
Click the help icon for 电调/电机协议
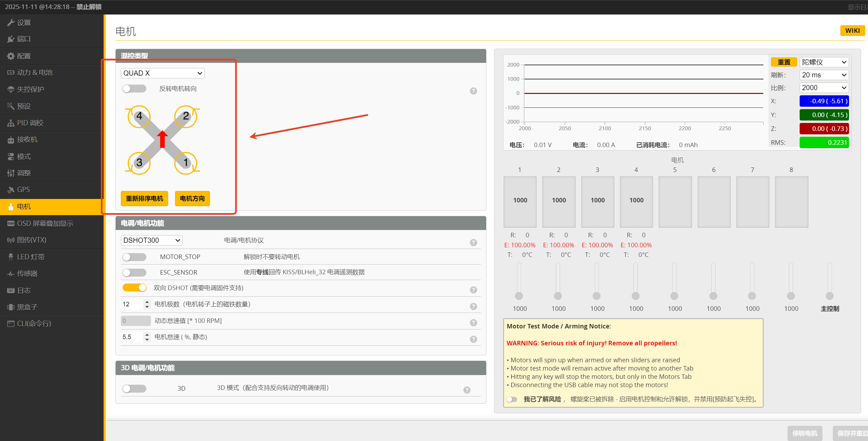pos(473,243)
